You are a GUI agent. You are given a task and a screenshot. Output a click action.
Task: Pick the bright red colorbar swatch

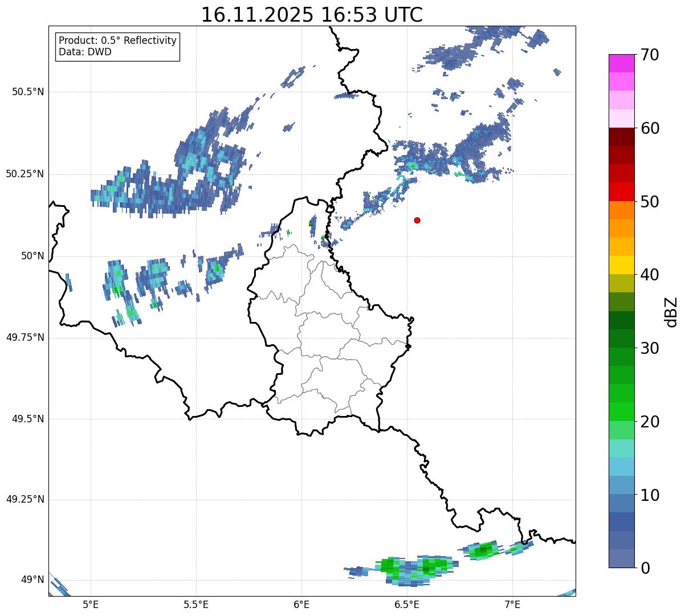621,191
